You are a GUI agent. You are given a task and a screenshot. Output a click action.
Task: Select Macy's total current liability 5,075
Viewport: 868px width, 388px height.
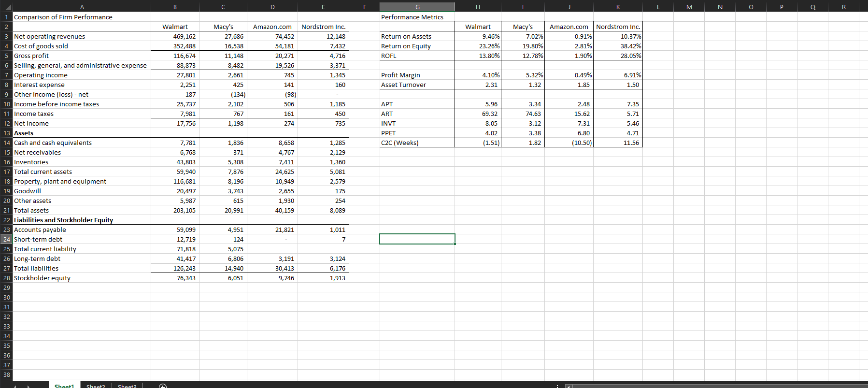[x=223, y=249]
